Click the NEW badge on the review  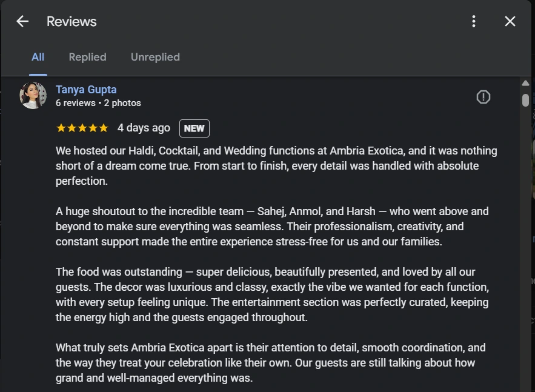(194, 128)
